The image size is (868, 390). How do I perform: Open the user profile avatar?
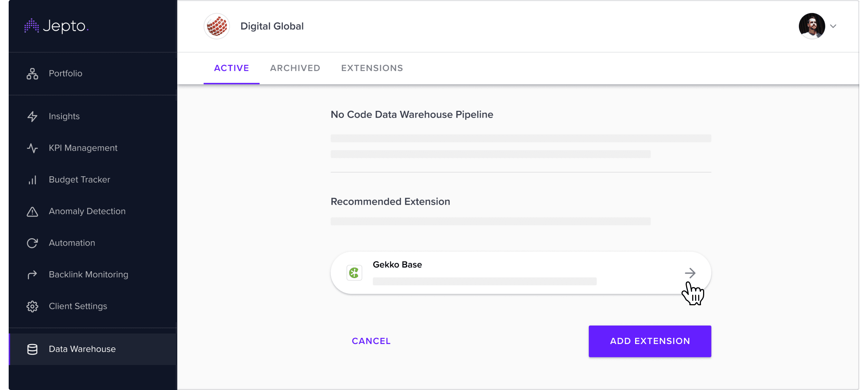click(812, 26)
